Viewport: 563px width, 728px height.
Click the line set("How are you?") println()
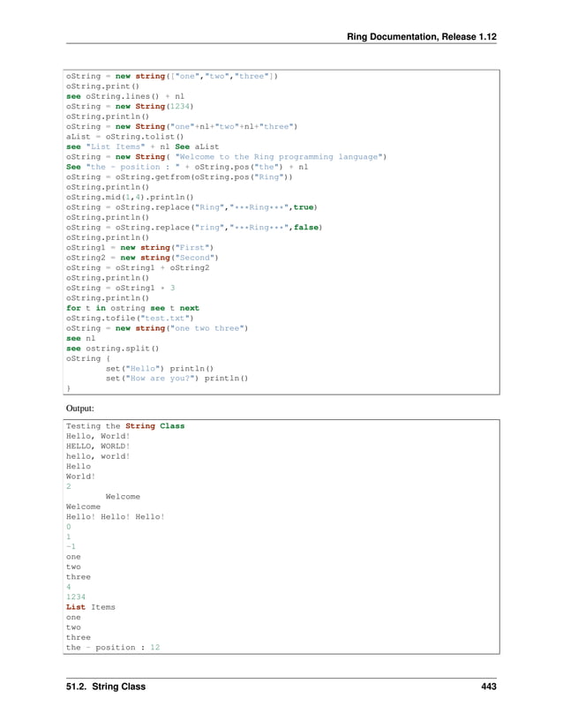(176, 379)
